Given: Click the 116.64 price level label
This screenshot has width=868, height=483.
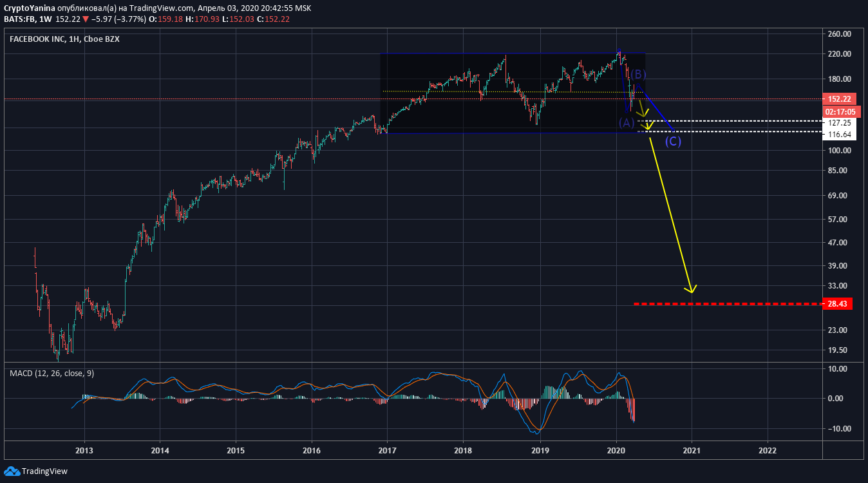Looking at the screenshot, I should [x=838, y=135].
